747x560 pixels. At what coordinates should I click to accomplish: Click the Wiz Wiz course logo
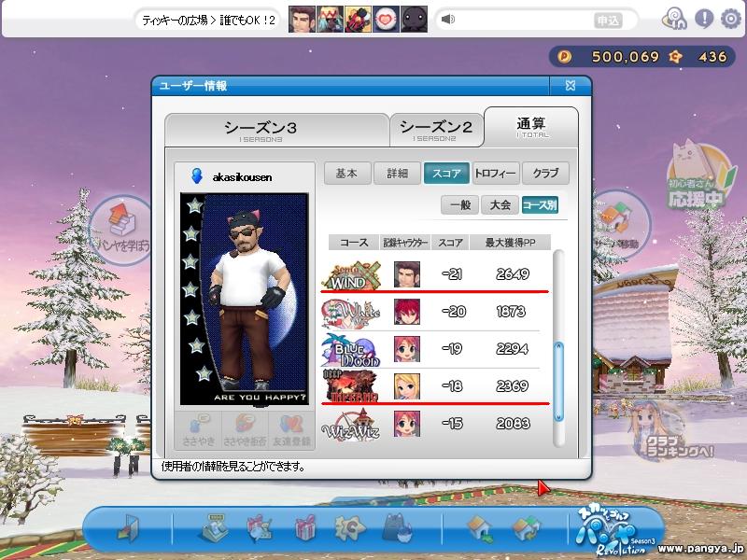[x=352, y=425]
